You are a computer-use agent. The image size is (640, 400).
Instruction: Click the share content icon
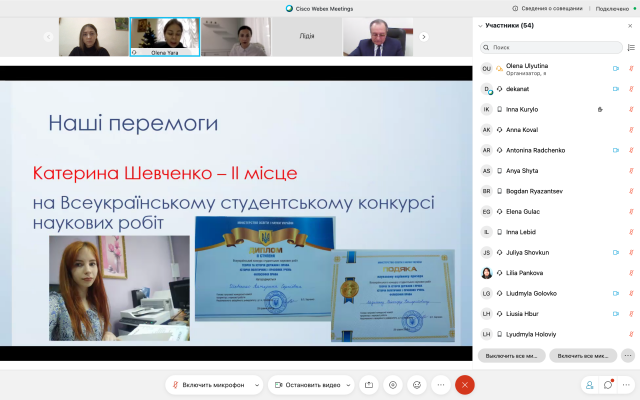(369, 385)
